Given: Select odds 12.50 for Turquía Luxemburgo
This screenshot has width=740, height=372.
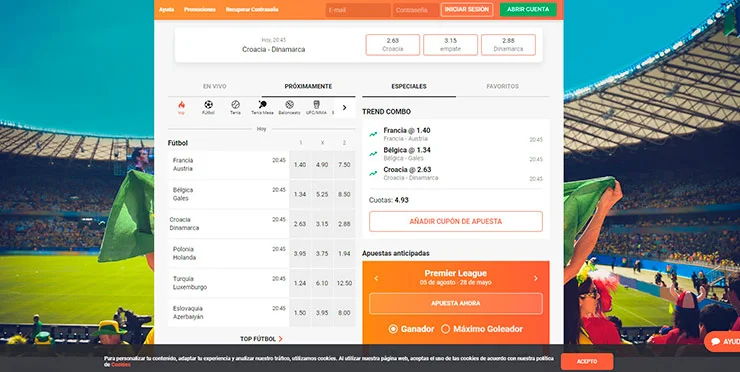Looking at the screenshot, I should [x=344, y=283].
